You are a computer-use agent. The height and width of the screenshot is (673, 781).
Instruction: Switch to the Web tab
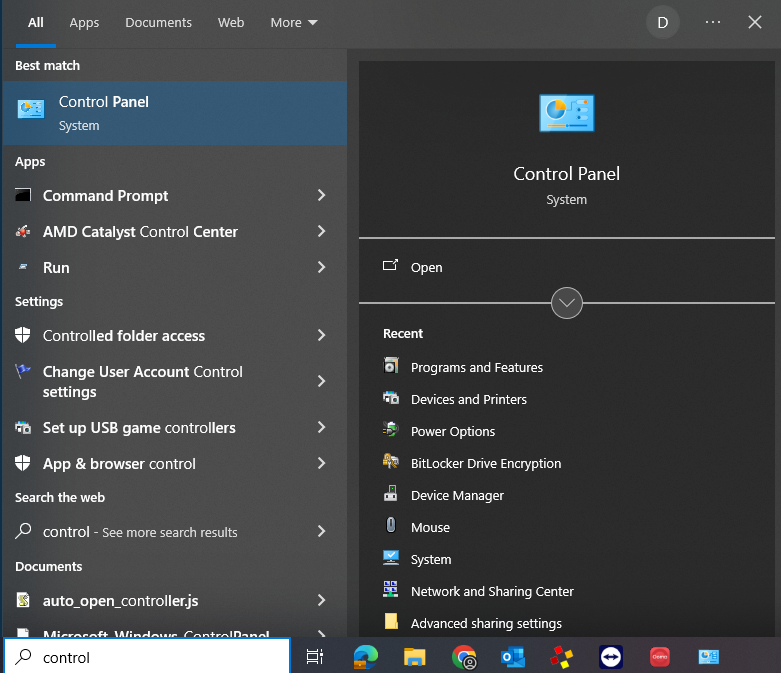pos(231,22)
